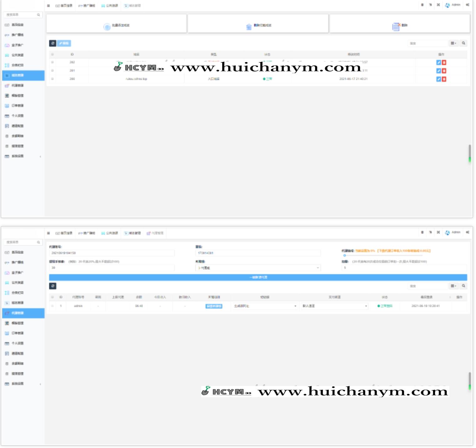Open the 所属组 group dropdown
Image resolution: width=476 pixels, height=448 pixels.
pos(258,268)
